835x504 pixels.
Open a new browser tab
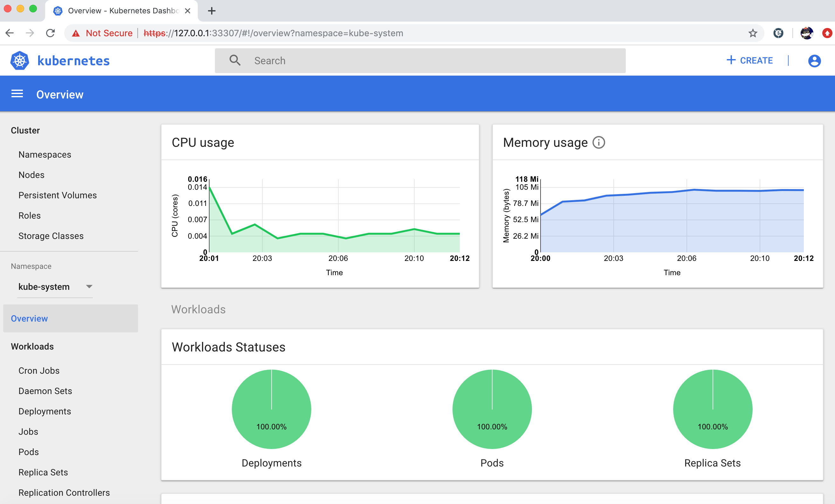point(212,11)
